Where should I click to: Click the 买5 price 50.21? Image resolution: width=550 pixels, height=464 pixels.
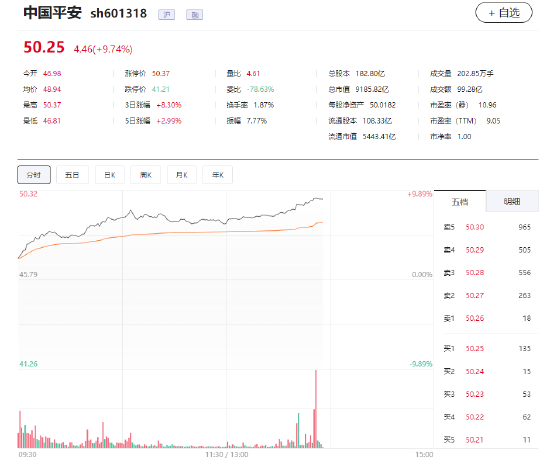pyautogui.click(x=475, y=439)
